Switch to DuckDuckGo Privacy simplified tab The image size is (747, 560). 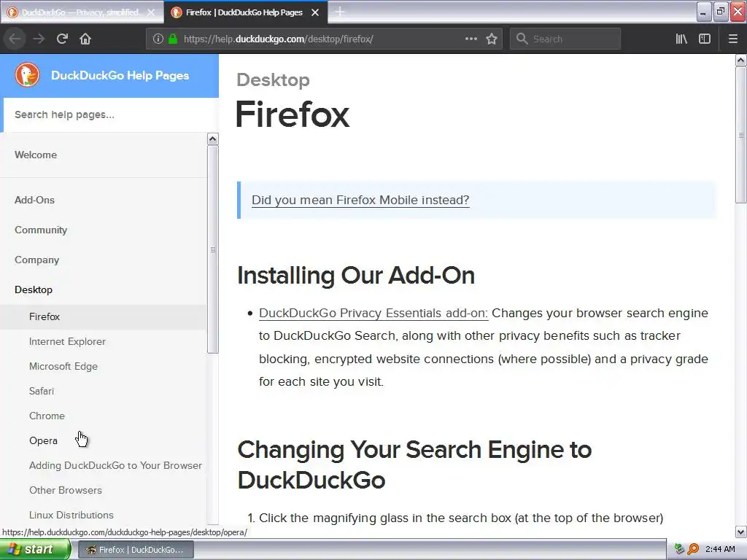tap(80, 12)
